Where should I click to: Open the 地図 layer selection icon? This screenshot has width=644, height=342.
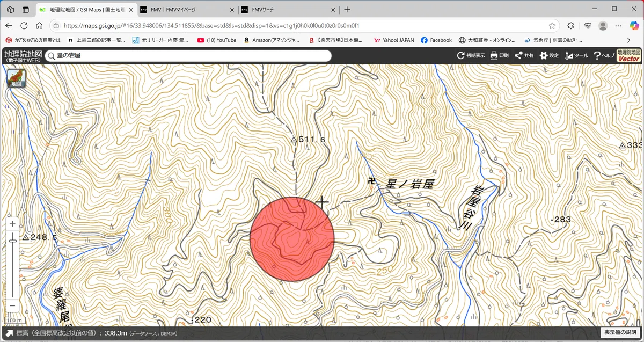(16, 78)
